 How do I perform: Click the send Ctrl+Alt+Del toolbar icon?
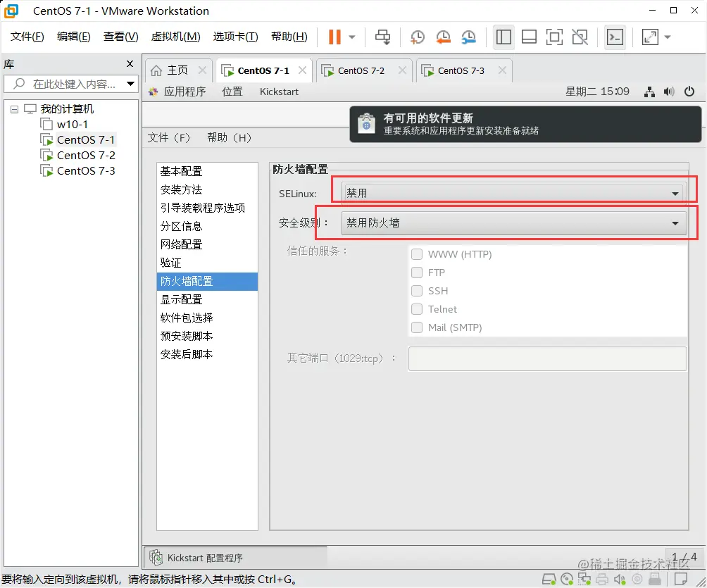coord(383,37)
